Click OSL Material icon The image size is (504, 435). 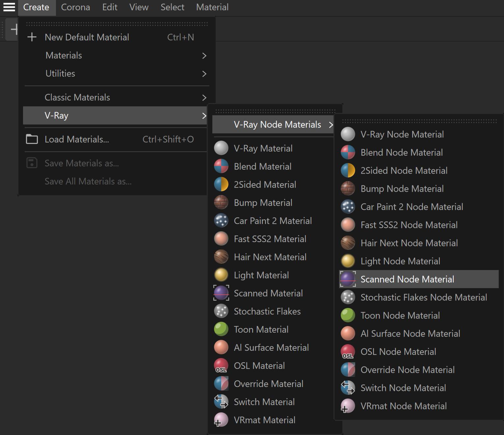221,366
